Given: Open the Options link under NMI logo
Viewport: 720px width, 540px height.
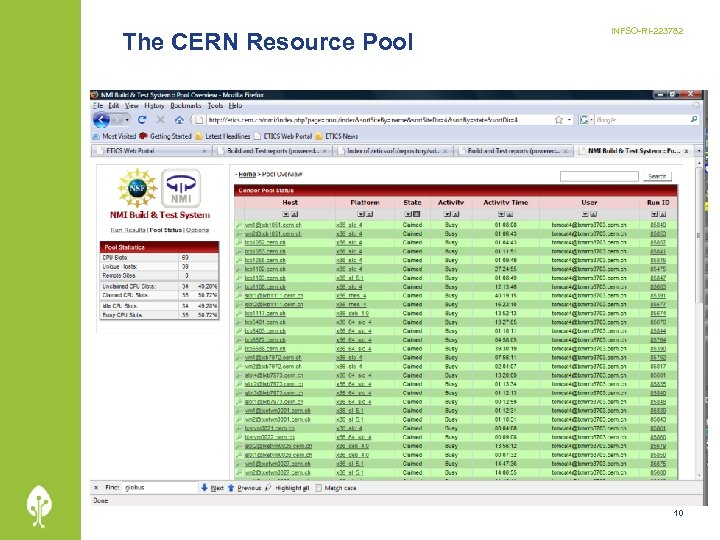Looking at the screenshot, I should click(x=197, y=230).
